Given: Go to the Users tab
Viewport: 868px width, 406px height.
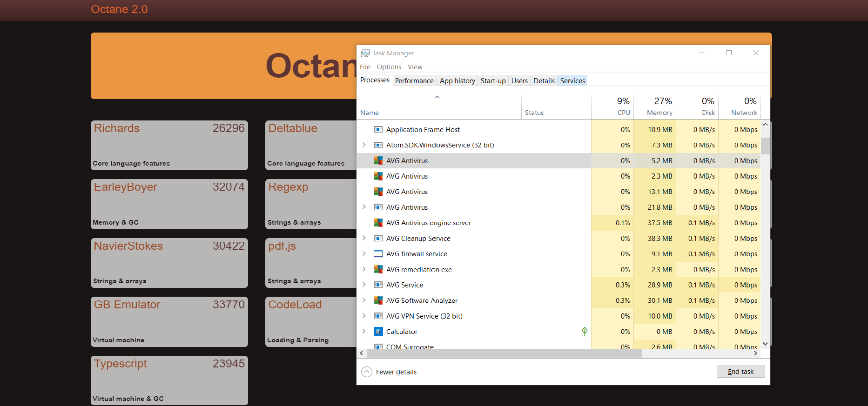Looking at the screenshot, I should click(519, 81).
